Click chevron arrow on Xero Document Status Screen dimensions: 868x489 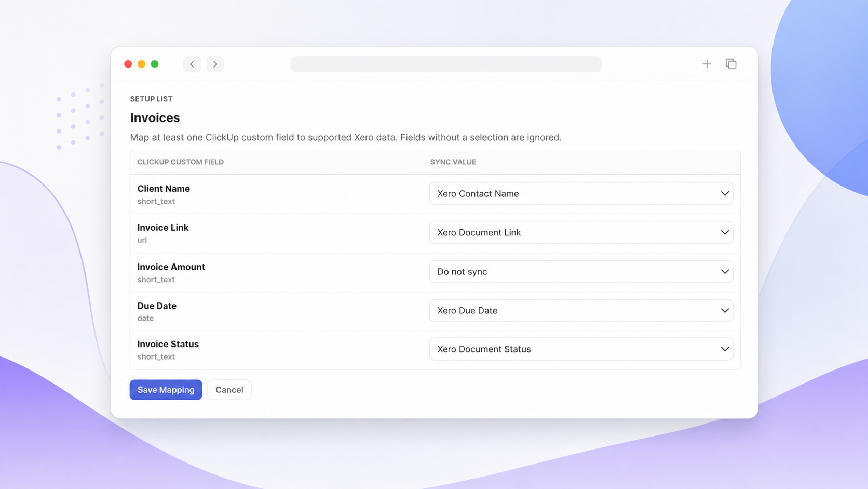pos(725,349)
